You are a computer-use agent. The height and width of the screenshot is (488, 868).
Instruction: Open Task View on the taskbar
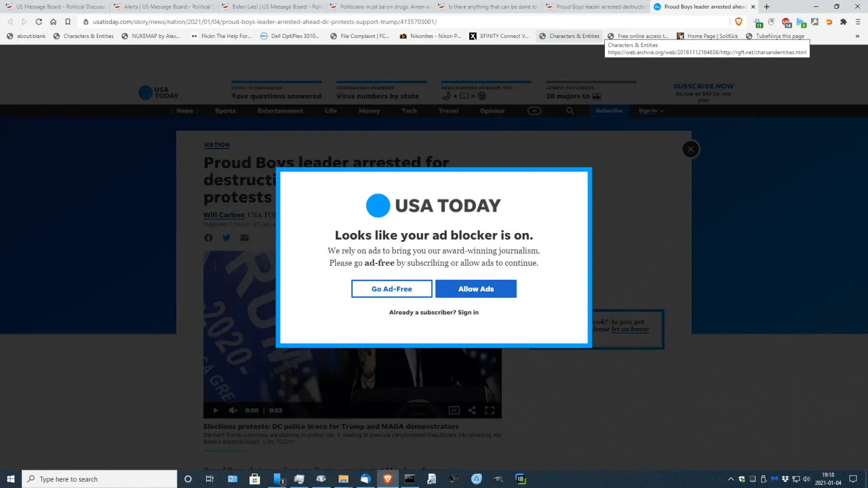pyautogui.click(x=209, y=479)
